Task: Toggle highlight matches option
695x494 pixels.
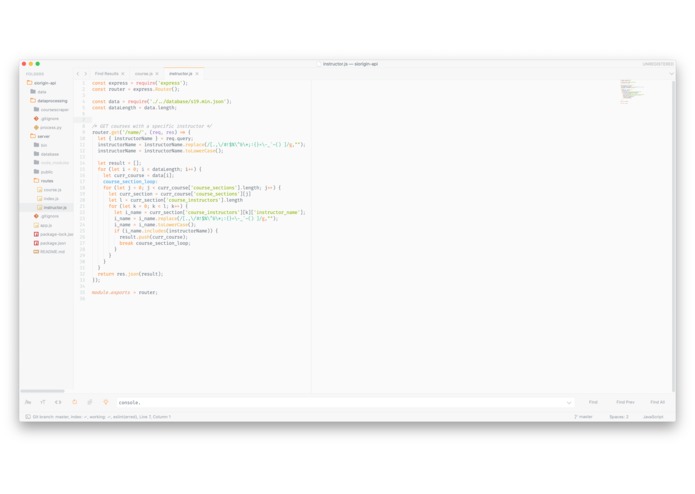Action: [x=106, y=402]
